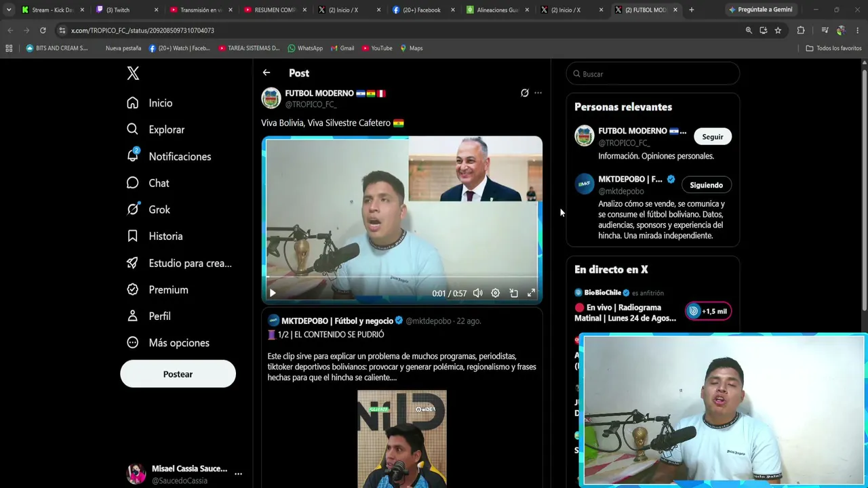
Task: Open Chrome three-dot menu
Action: point(858,30)
